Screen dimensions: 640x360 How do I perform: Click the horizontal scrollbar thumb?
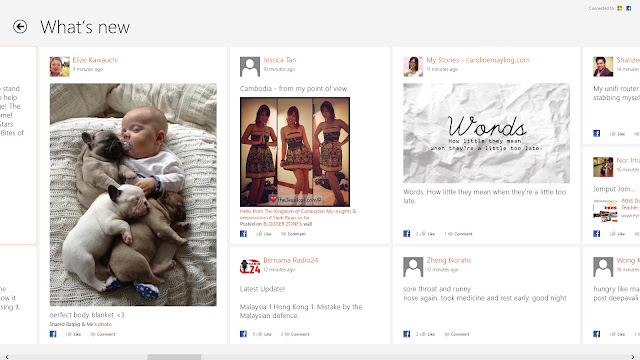coord(174,357)
